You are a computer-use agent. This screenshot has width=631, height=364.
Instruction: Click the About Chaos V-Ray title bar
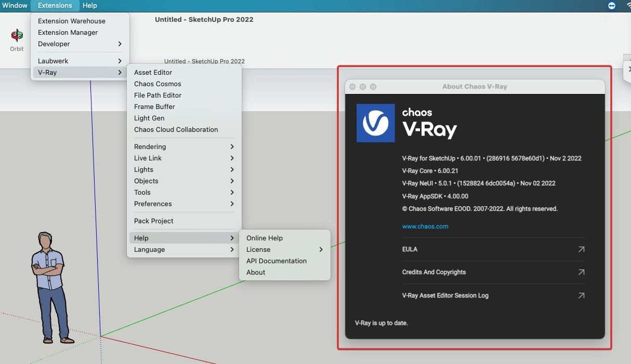pyautogui.click(x=475, y=87)
